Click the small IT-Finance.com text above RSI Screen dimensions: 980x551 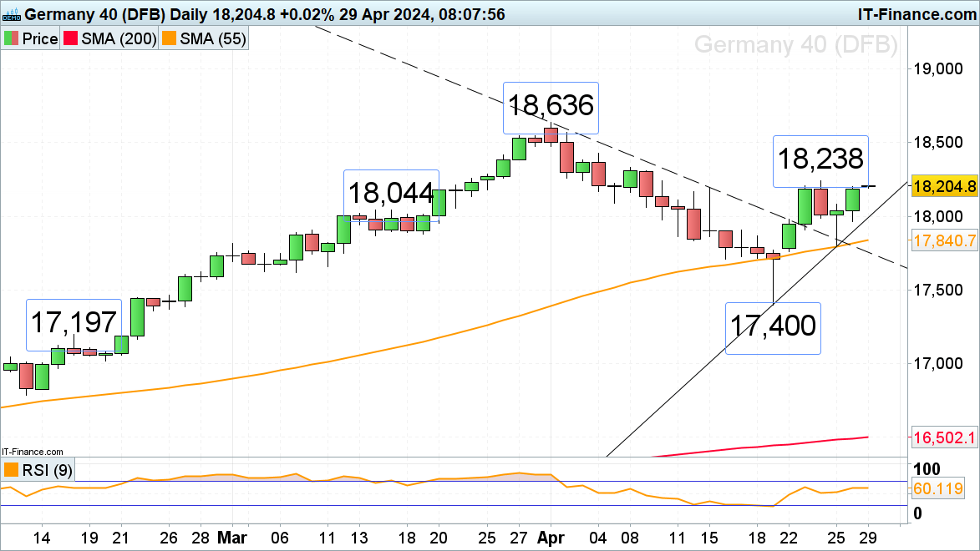click(32, 452)
